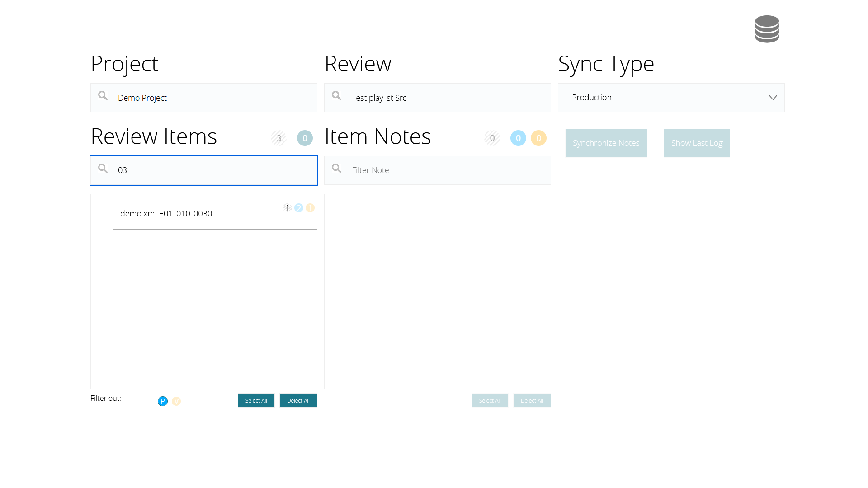Expand Sync Type using the chevron arrow

coord(773,98)
